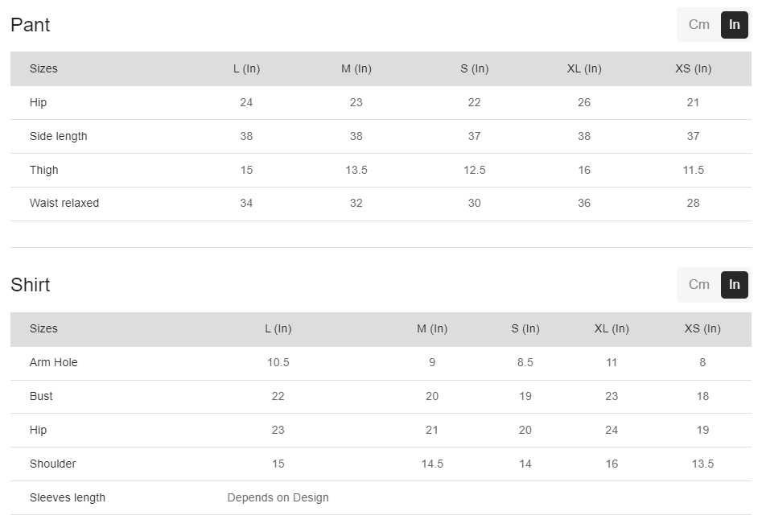Click the S (In) header in Pant table
766x532 pixels.
474,68
